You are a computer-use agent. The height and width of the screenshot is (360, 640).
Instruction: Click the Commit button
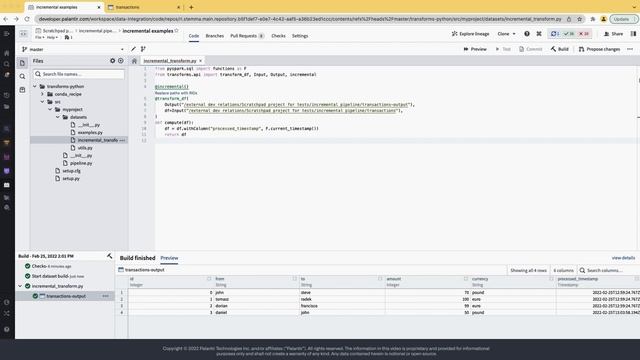(x=530, y=49)
